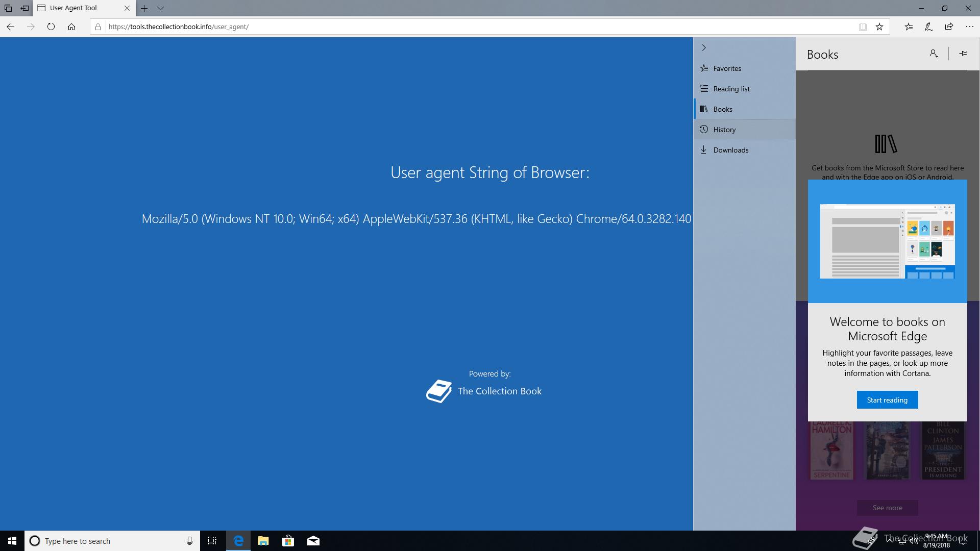Open History in the hub
The height and width of the screenshot is (551, 980).
pos(745,130)
